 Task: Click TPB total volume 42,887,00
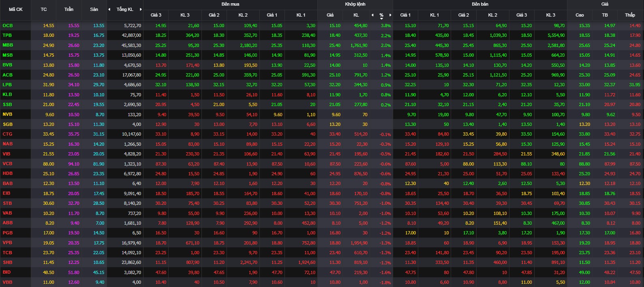coord(131,35)
